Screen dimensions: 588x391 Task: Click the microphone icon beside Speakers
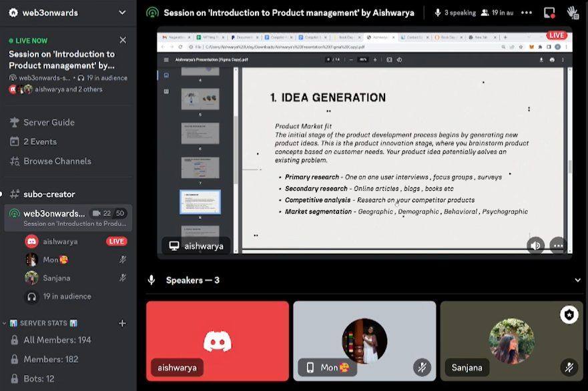152,280
